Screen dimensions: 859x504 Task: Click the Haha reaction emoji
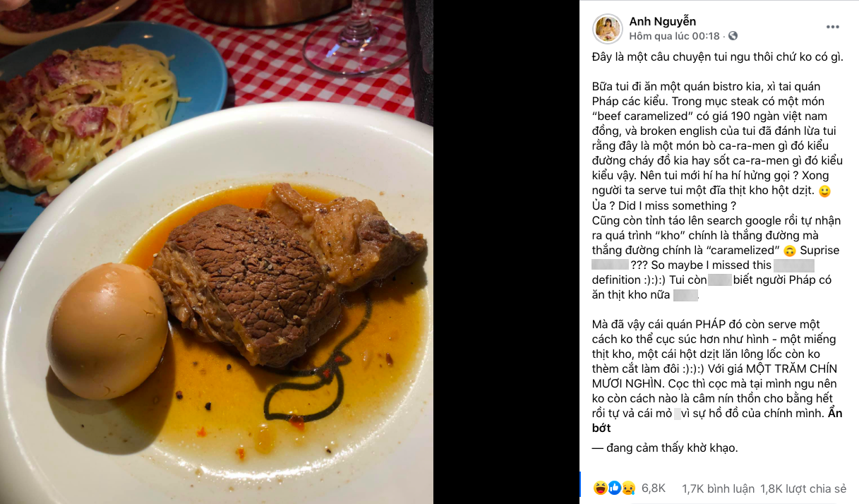(x=600, y=488)
